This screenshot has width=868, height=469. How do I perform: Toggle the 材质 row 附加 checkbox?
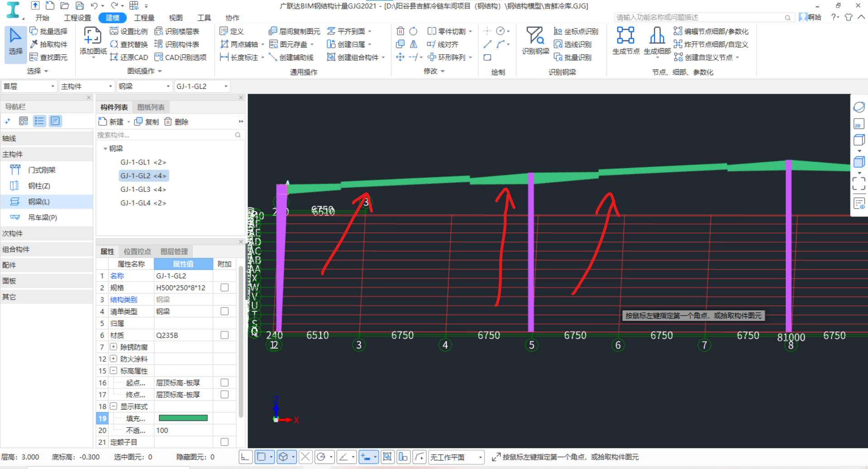point(224,335)
